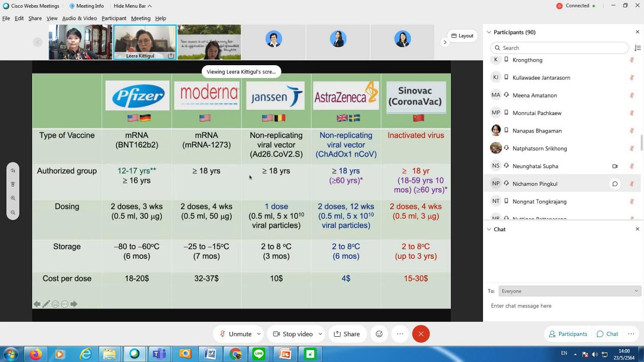Viewport: 644px width, 362px height.
Task: Open the Layout button
Action: (462, 36)
